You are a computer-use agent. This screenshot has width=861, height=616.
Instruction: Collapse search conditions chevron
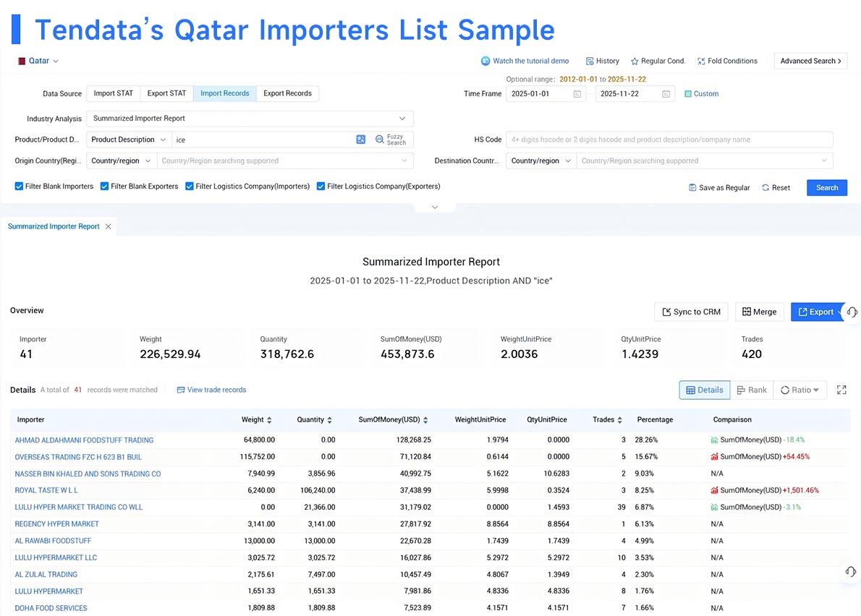435,208
